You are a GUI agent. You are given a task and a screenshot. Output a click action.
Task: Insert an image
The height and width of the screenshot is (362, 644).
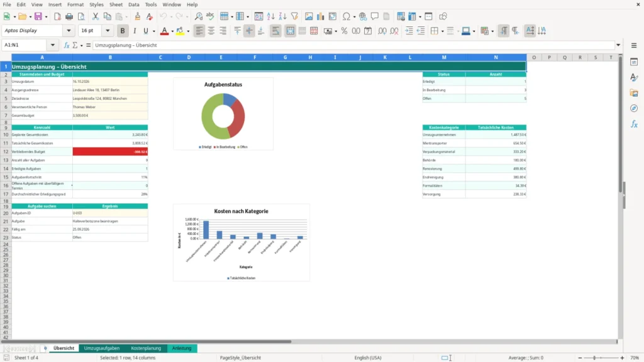coord(309,16)
